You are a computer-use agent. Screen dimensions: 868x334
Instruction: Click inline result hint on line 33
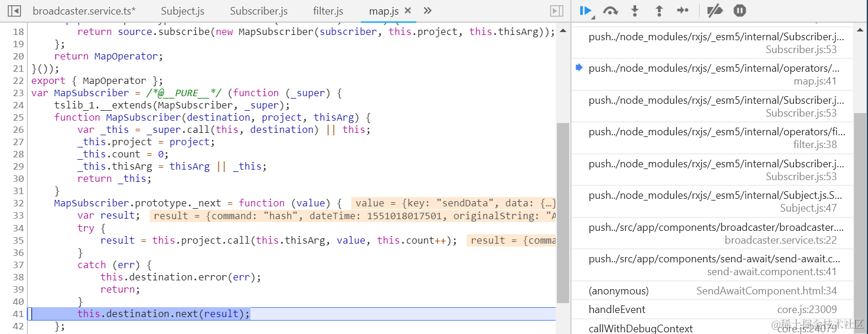353,216
